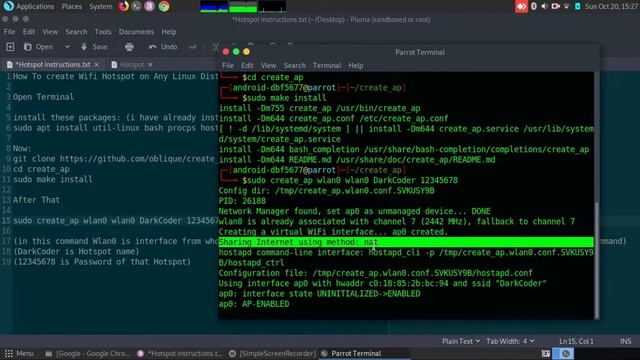Switch to SimpleScreenRecorder taskbar window
The height and width of the screenshot is (360, 640).
point(272,353)
